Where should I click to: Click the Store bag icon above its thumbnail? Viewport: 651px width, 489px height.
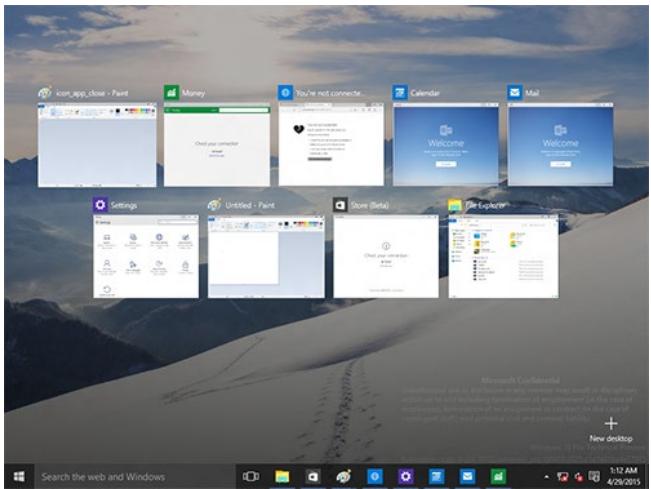pos(340,205)
